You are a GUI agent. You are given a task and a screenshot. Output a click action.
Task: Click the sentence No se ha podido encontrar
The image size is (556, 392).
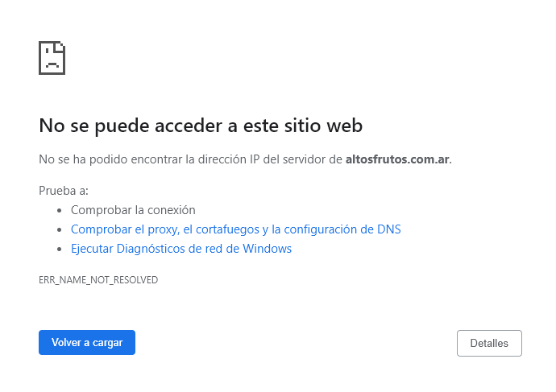[x=246, y=159]
